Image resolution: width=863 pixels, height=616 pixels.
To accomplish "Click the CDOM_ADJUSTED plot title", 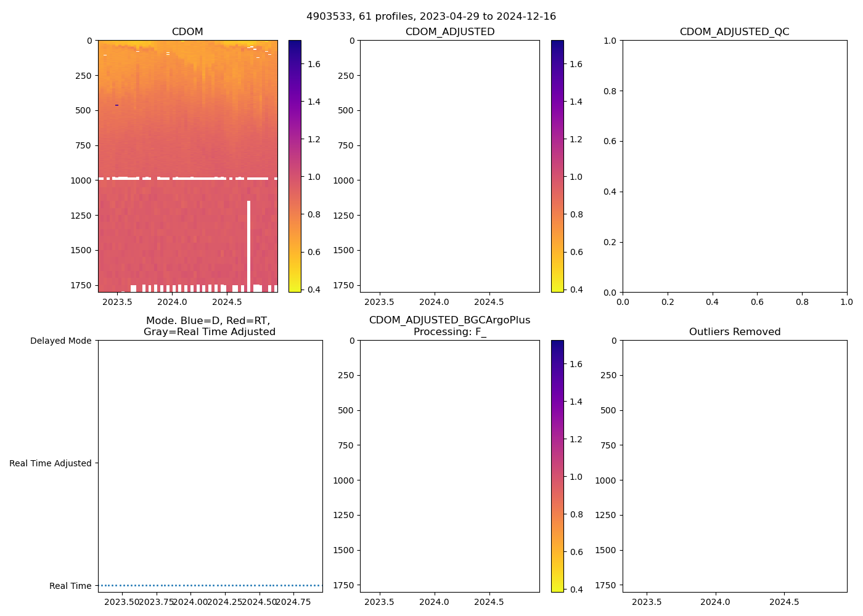I will 449,31.
